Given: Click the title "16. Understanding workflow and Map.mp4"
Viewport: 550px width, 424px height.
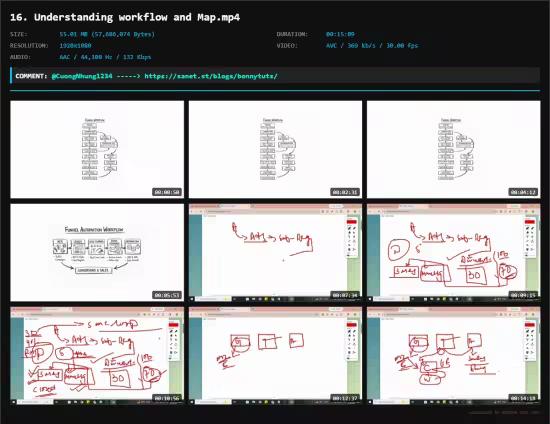Looking at the screenshot, I should pos(125,17).
